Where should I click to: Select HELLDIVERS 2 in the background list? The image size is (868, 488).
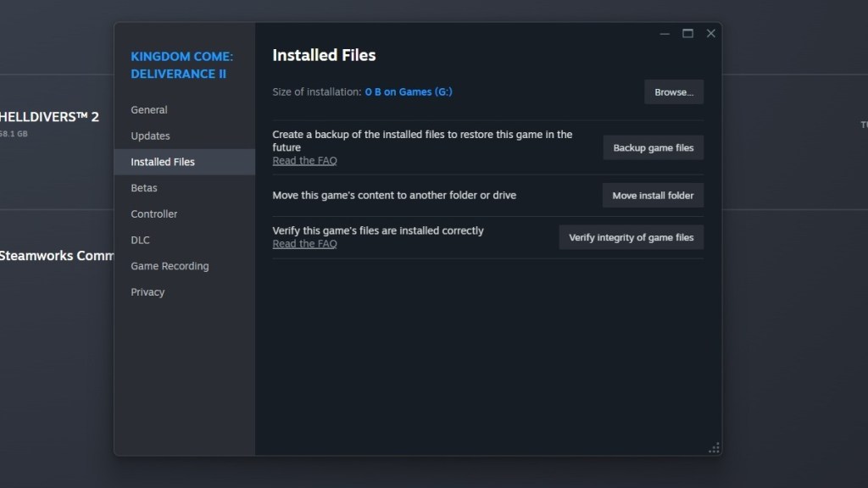[49, 117]
